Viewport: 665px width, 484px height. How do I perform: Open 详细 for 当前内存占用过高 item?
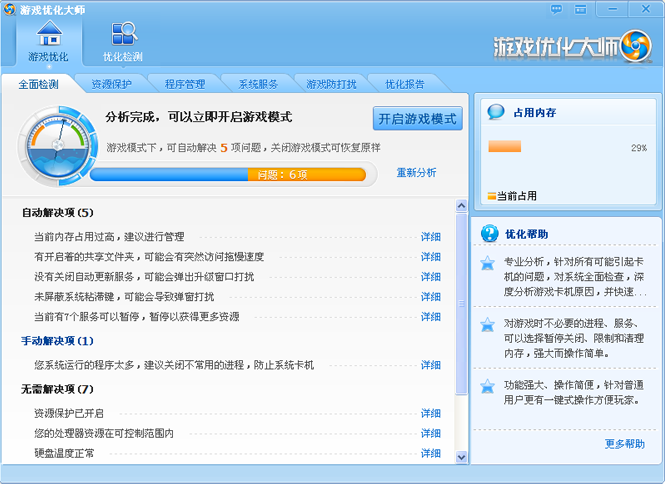pos(430,237)
